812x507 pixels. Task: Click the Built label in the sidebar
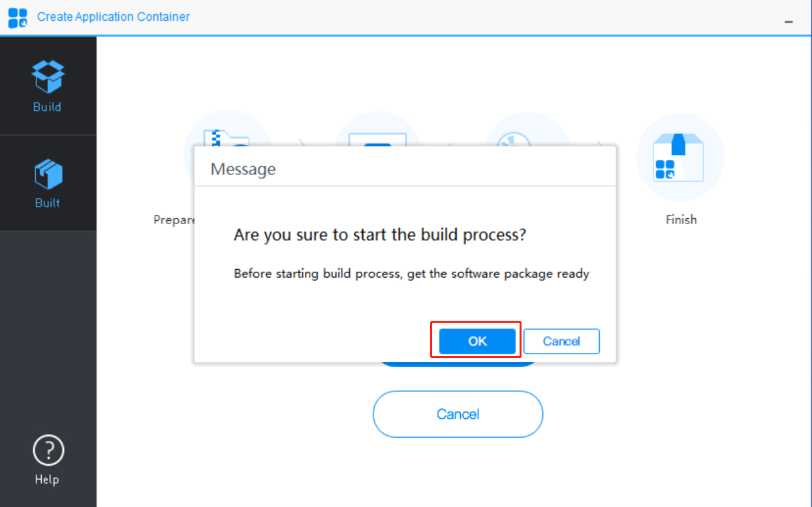point(48,203)
